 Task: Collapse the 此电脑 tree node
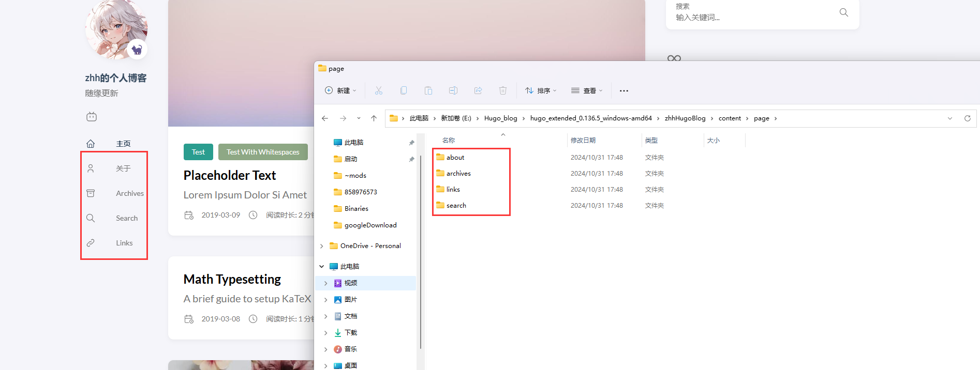point(322,267)
